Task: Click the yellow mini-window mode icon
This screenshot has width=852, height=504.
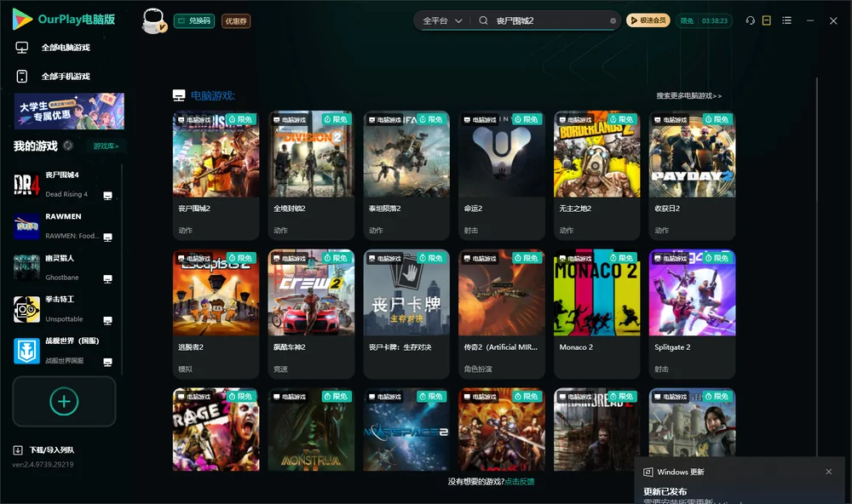Action: point(767,20)
